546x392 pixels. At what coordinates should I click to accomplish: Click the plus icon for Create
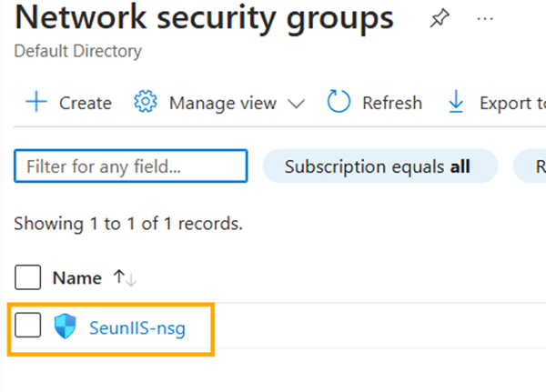tap(36, 103)
